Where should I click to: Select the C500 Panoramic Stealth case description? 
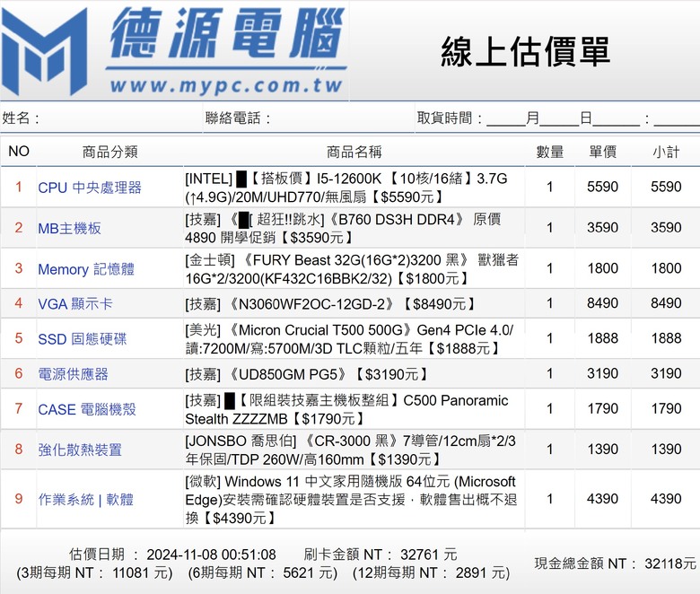coord(347,409)
